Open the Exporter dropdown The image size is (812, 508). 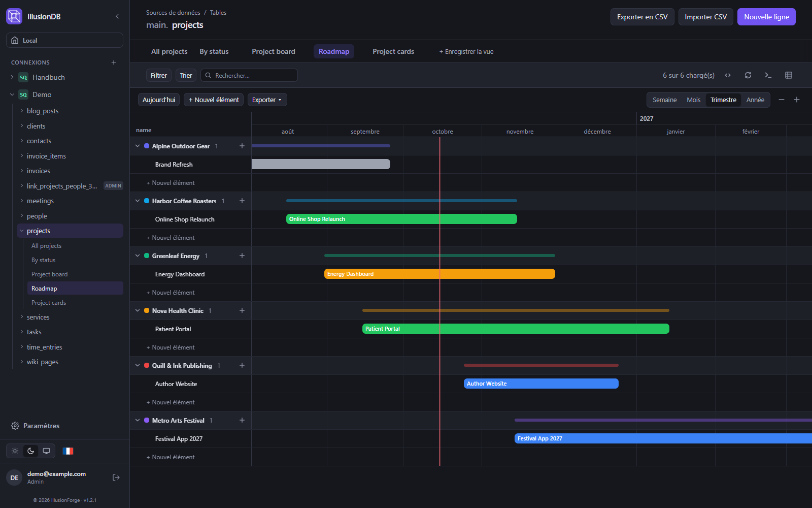coord(267,100)
